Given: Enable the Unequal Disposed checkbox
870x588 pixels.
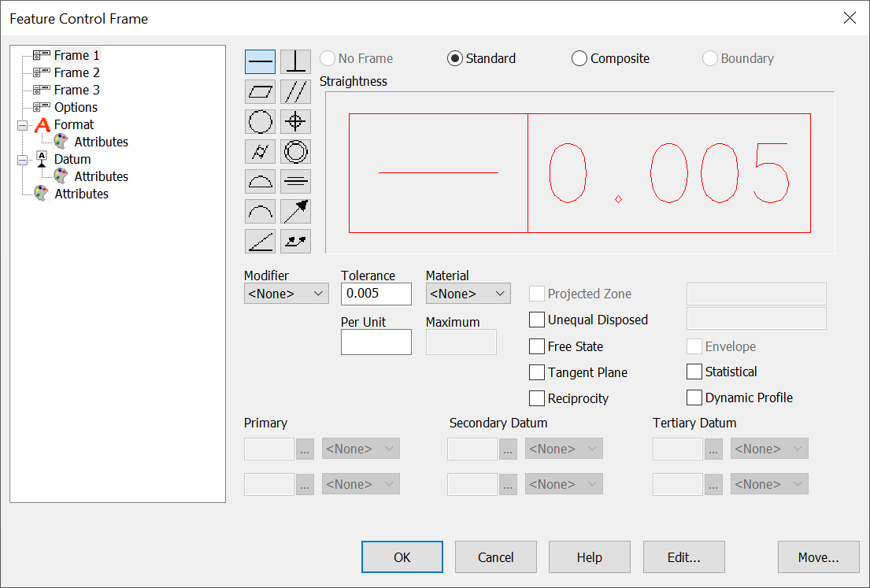Looking at the screenshot, I should click(x=537, y=320).
